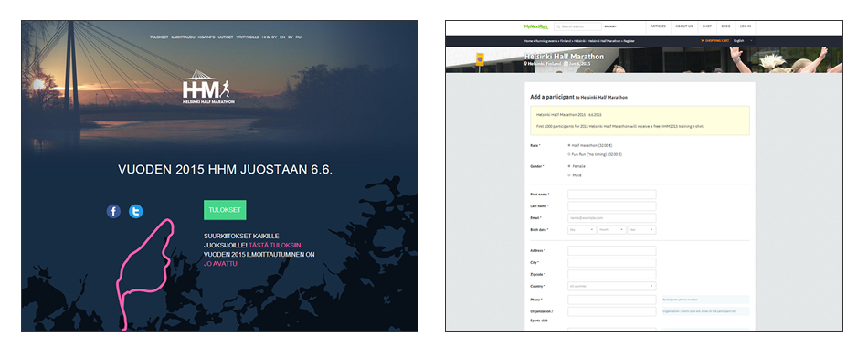Image resolution: width=868 pixels, height=347 pixels.
Task: Select Fun Run (no timing) option
Action: (569, 154)
